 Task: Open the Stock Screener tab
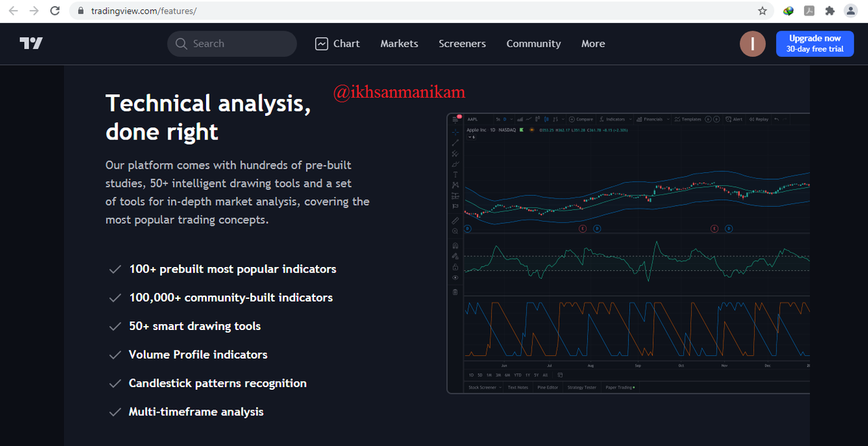pos(482,387)
